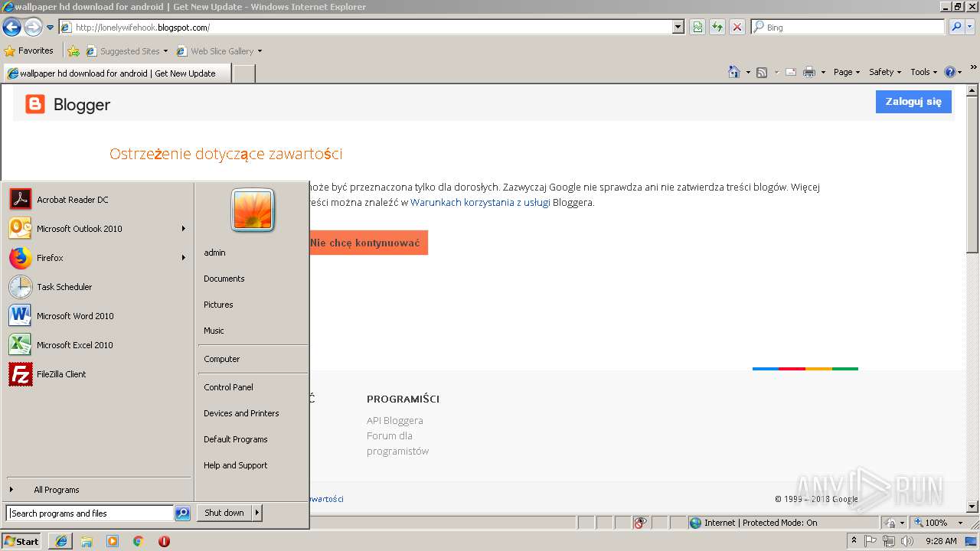
Task: Open Warunkach korzystania z usługi link
Action: tap(480, 203)
